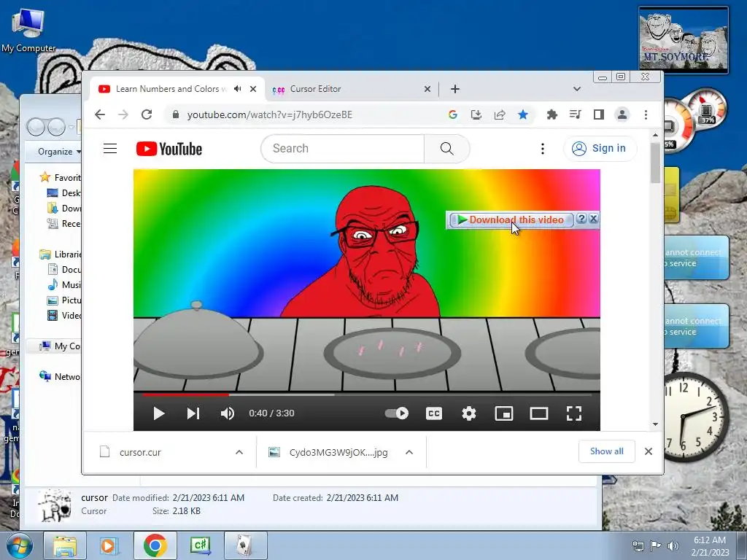Close the Cursor Editor tab
The height and width of the screenshot is (560, 747).
[x=427, y=89]
